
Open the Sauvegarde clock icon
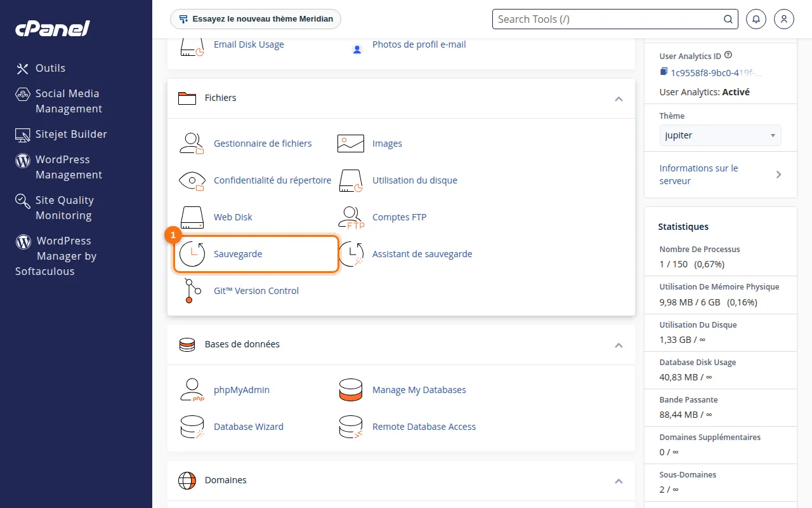coord(192,254)
